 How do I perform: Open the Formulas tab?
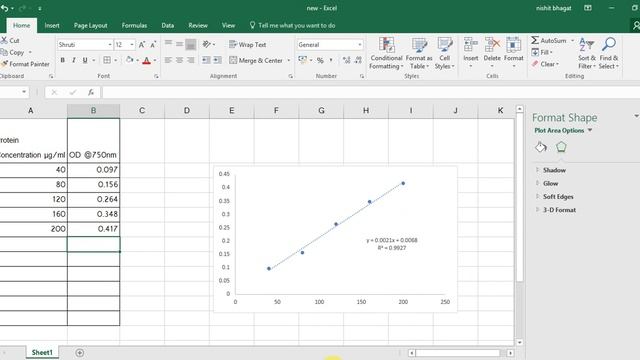(x=134, y=25)
